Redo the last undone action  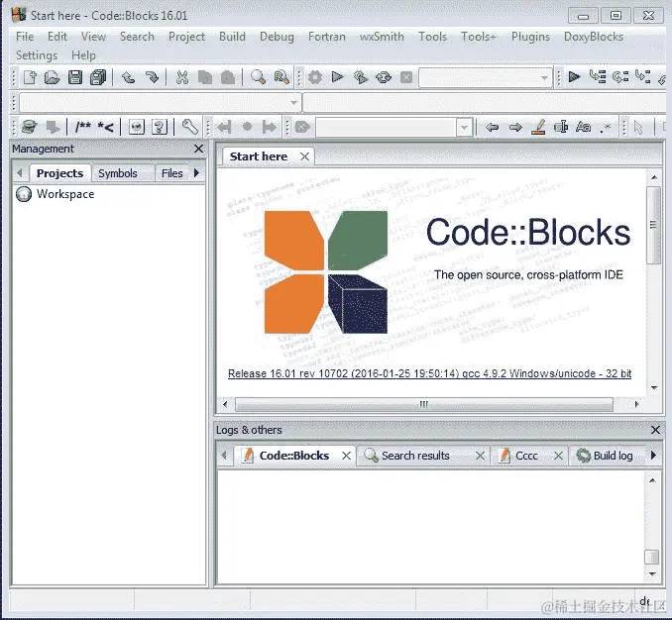[x=152, y=77]
